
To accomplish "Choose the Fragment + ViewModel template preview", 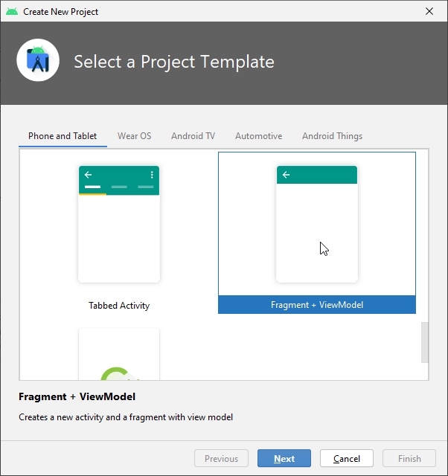I will click(x=317, y=224).
